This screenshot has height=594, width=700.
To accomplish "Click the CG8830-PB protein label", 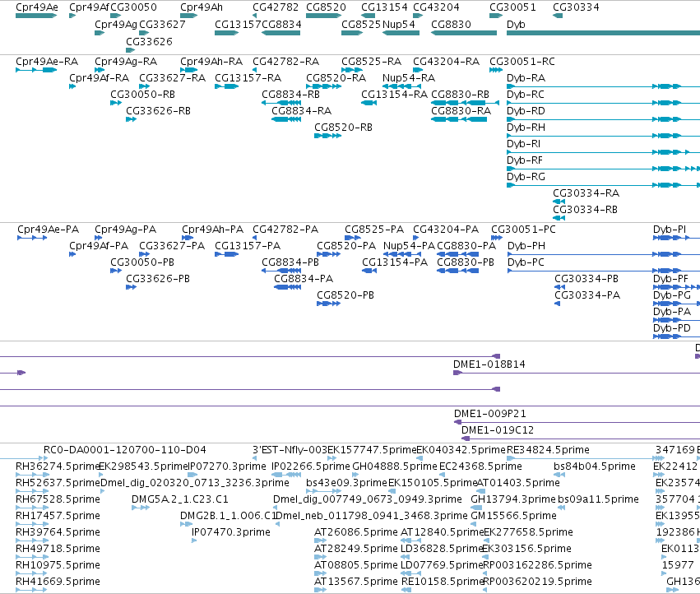I will click(466, 262).
